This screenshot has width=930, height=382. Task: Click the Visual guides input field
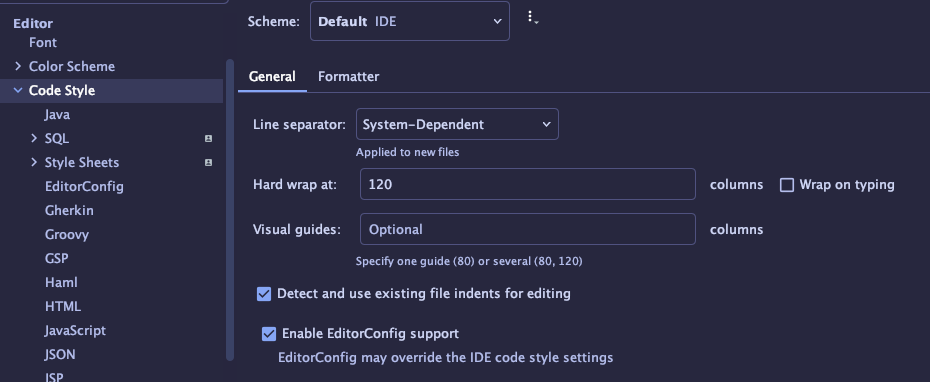528,229
